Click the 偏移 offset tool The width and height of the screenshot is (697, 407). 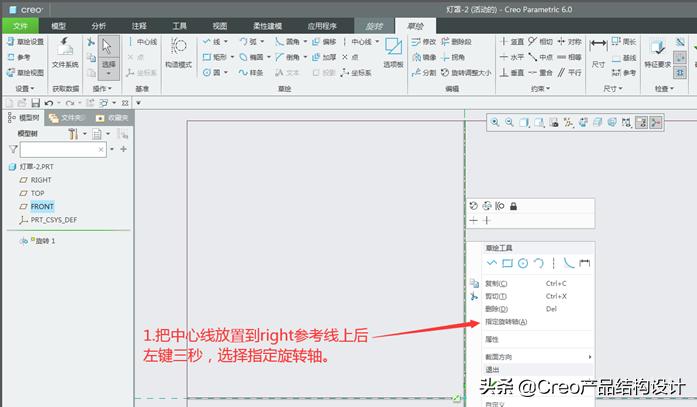324,42
